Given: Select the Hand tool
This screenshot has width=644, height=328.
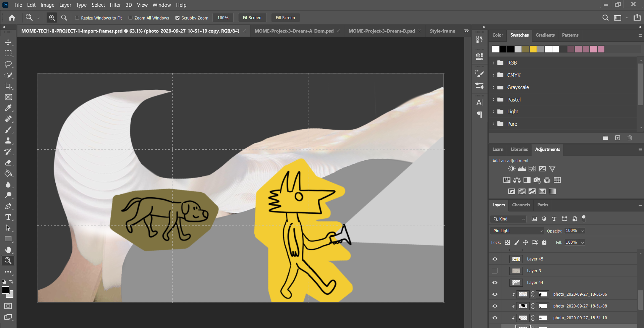Looking at the screenshot, I should 8,250.
